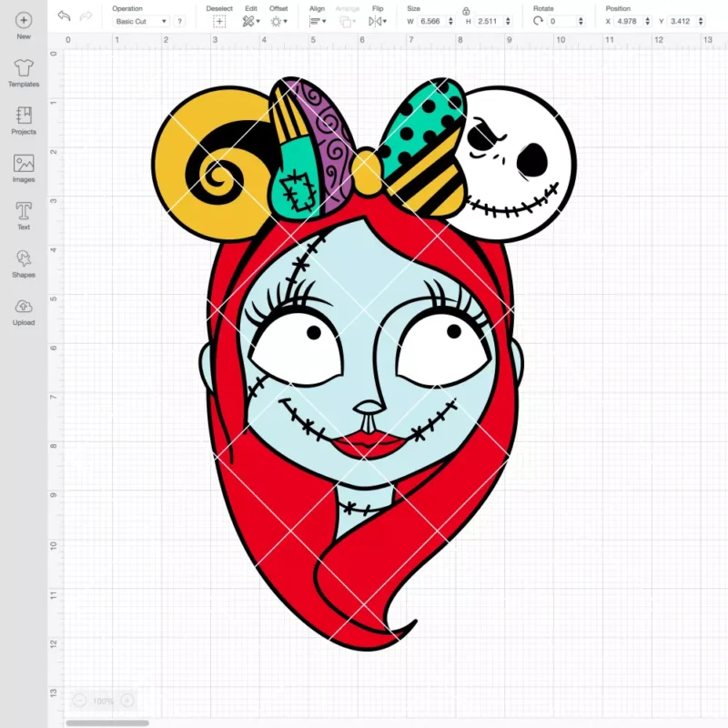
Task: Open the Images library
Action: (24, 168)
